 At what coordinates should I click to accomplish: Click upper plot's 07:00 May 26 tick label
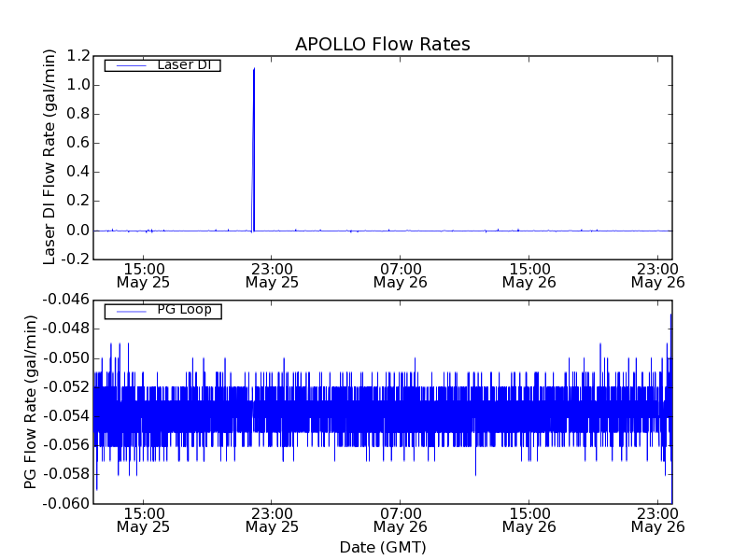tap(401, 274)
